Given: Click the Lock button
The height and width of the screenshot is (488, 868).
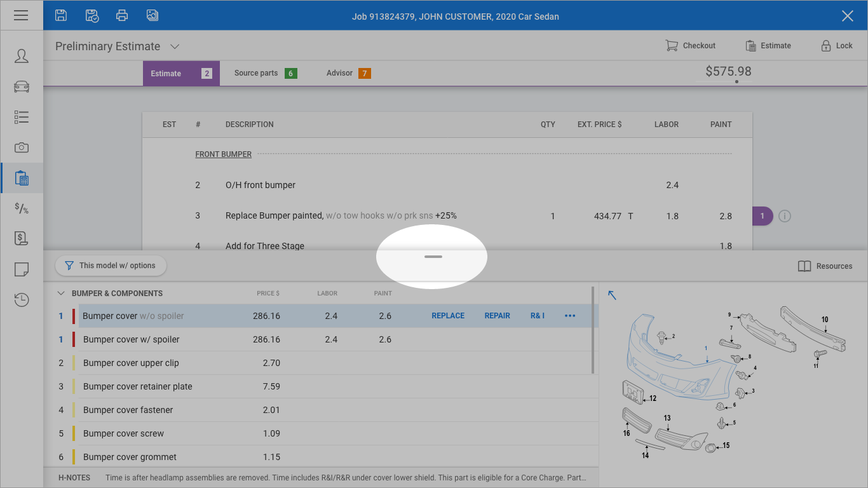Looking at the screenshot, I should click(x=836, y=46).
